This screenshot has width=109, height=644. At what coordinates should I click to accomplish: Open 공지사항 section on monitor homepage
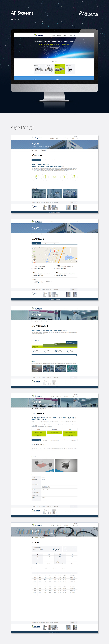[x=58, y=79]
